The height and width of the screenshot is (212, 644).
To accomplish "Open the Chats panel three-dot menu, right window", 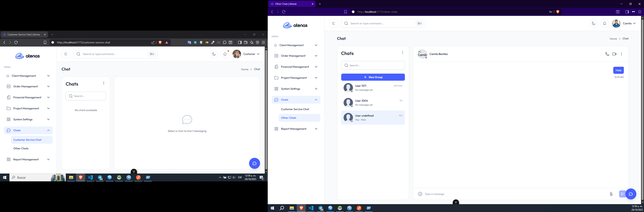I will tap(402, 53).
